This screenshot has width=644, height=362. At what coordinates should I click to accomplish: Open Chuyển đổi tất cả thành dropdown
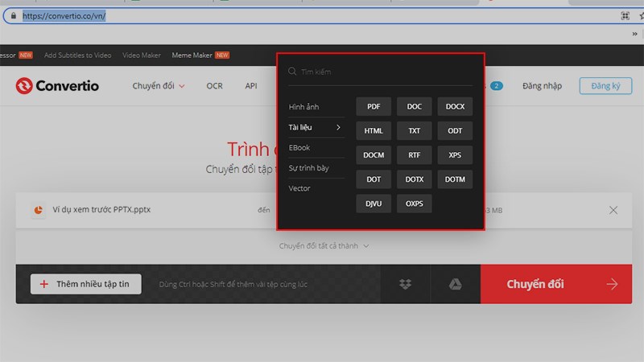[324, 246]
